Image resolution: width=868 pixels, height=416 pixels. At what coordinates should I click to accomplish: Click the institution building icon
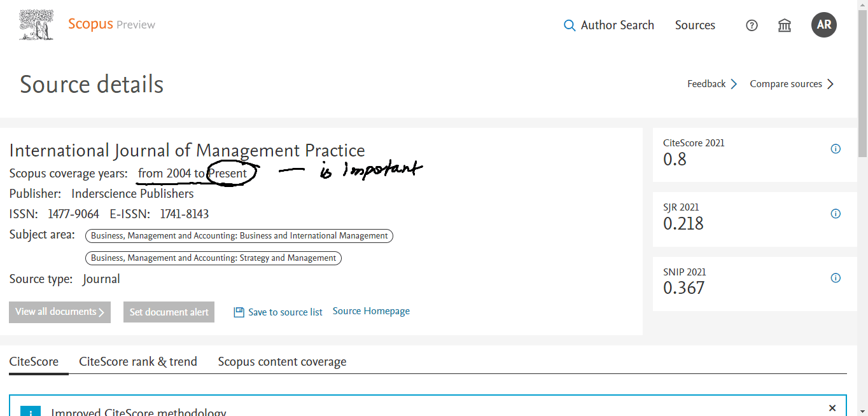pos(785,25)
